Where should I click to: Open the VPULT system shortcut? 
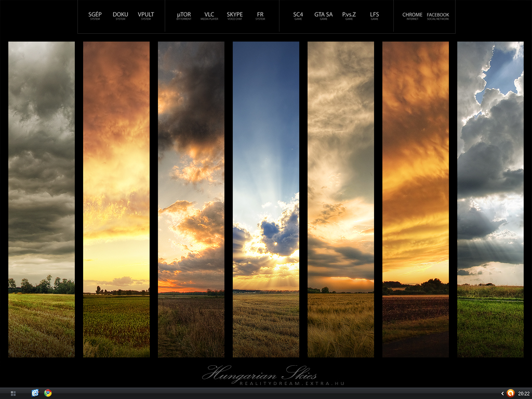coord(146,16)
